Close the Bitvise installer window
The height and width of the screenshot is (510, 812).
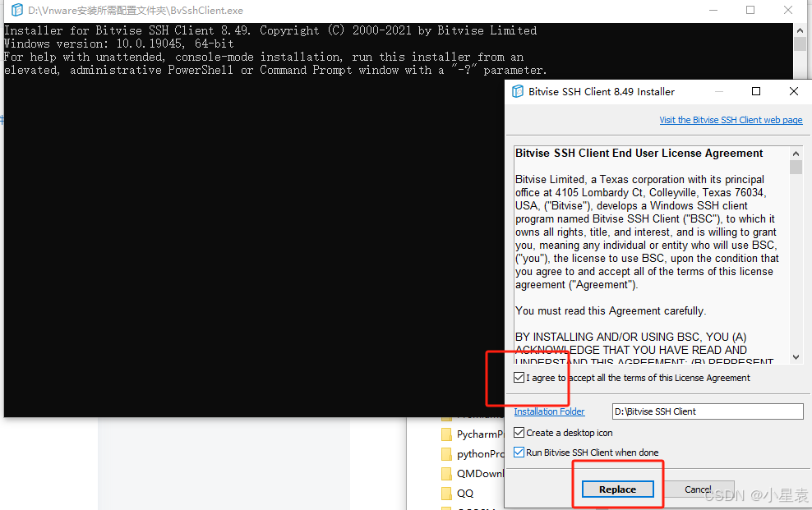[793, 91]
